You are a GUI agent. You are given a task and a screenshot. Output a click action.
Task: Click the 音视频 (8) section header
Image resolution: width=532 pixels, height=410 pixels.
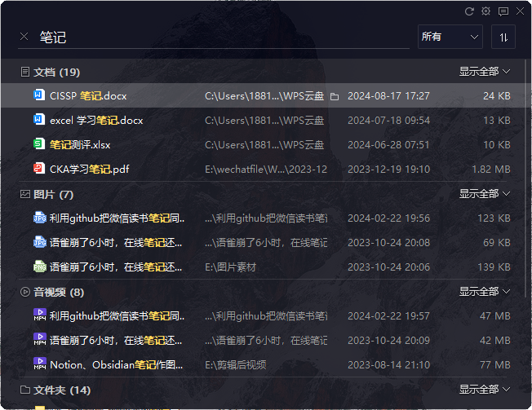pyautogui.click(x=59, y=292)
